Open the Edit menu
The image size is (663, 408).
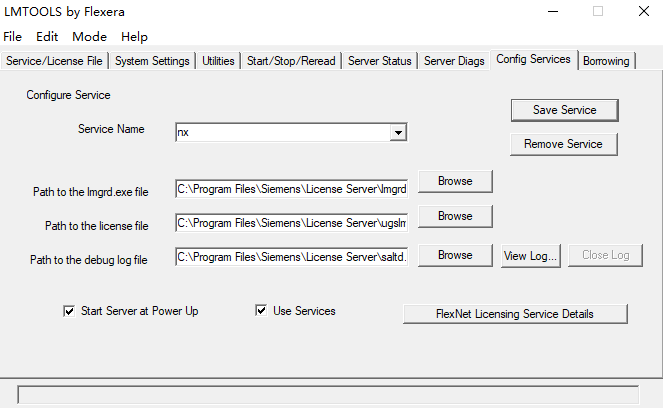[x=47, y=36]
